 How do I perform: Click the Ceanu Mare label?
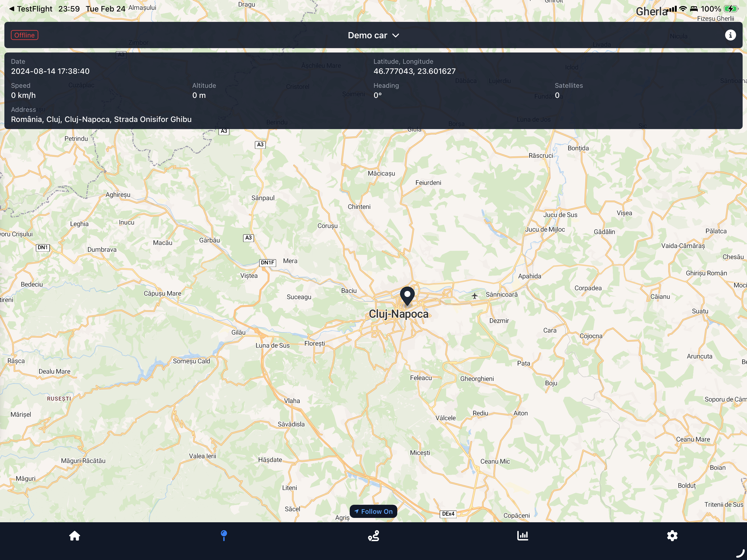pyautogui.click(x=693, y=439)
